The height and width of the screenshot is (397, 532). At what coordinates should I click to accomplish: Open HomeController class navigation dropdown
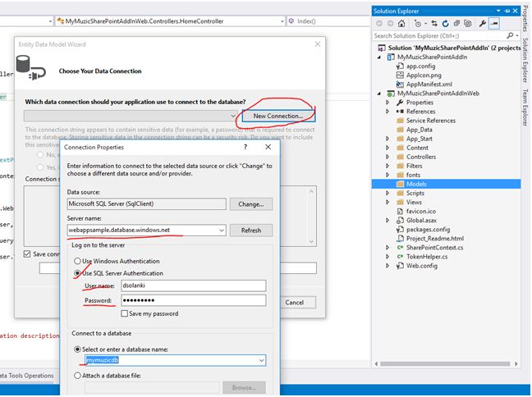282,21
